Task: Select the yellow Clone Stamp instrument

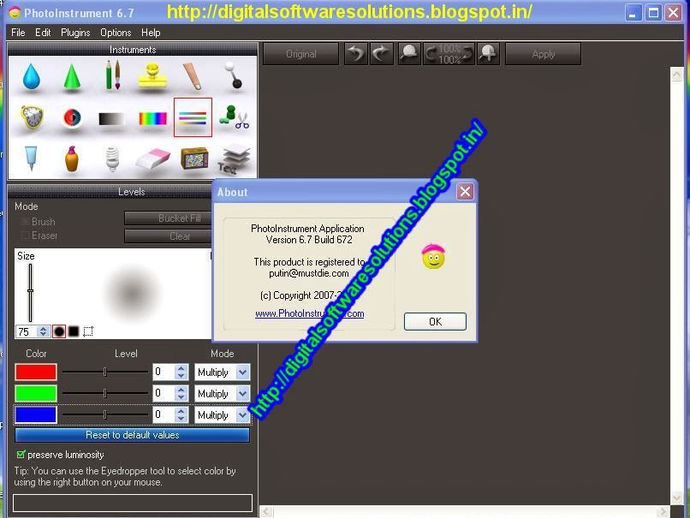Action: (x=152, y=76)
